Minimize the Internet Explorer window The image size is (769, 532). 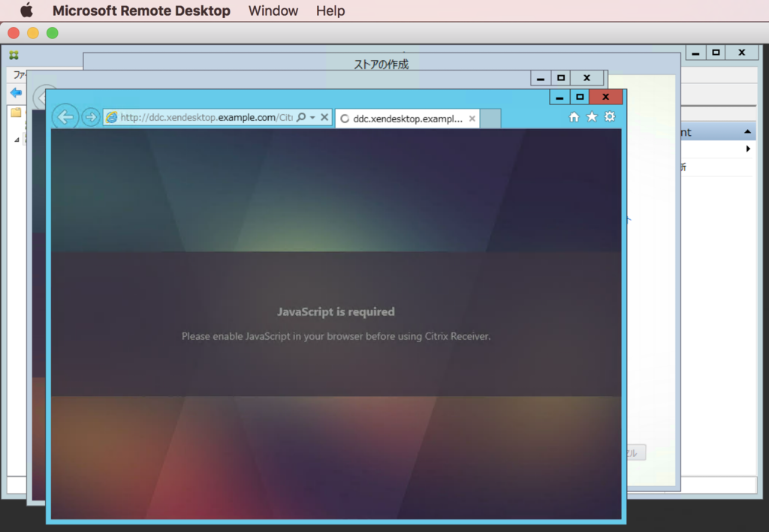559,97
